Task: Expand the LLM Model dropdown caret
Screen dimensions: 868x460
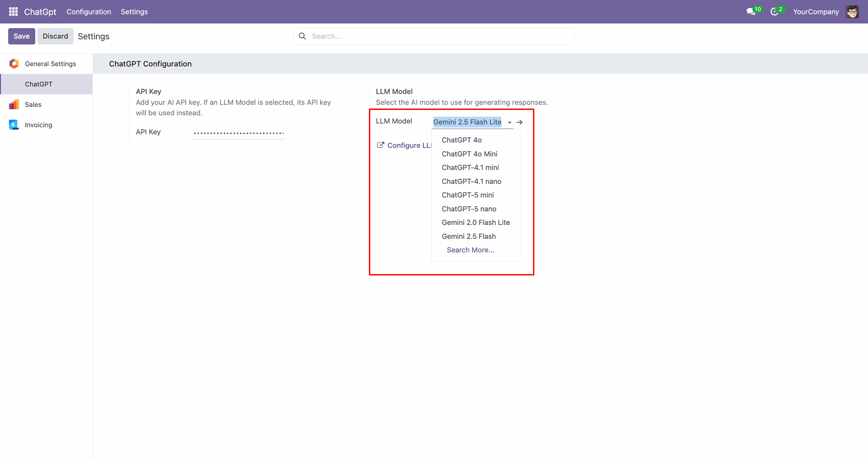Action: point(509,123)
